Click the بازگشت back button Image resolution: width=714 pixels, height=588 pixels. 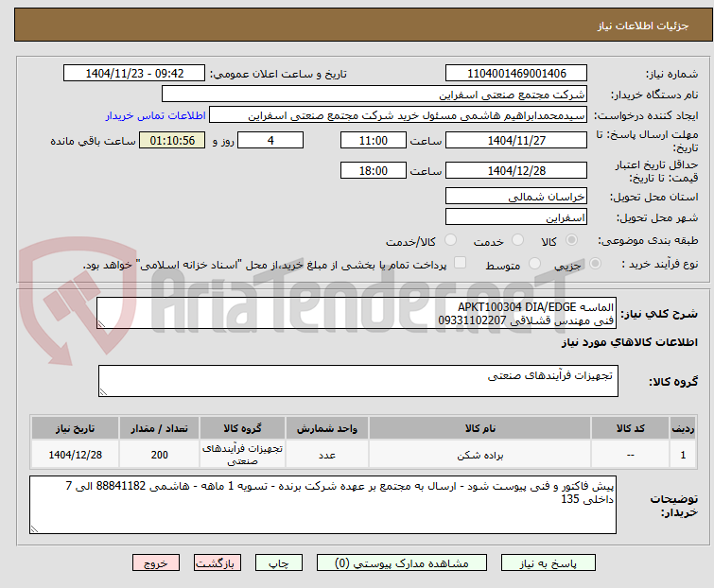(x=218, y=563)
